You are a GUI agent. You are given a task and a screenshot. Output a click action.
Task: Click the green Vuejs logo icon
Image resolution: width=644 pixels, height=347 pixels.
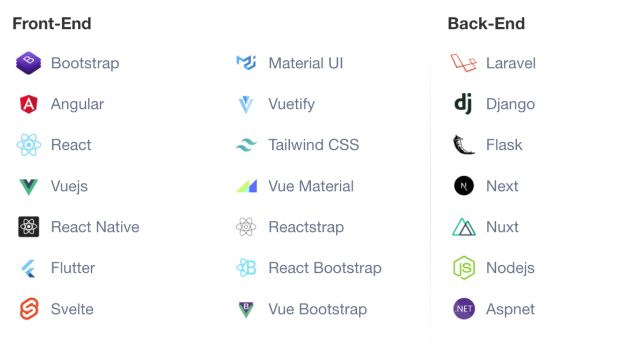(28, 186)
